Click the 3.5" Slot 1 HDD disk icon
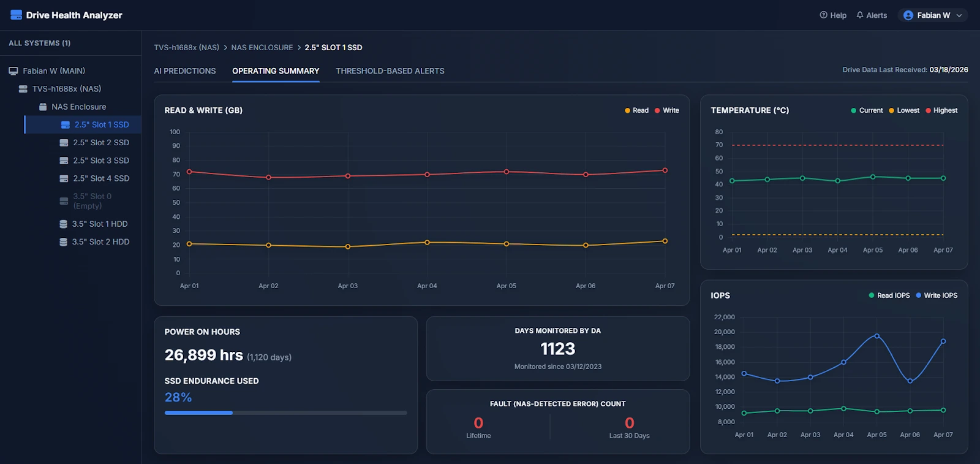The height and width of the screenshot is (464, 980). click(63, 224)
